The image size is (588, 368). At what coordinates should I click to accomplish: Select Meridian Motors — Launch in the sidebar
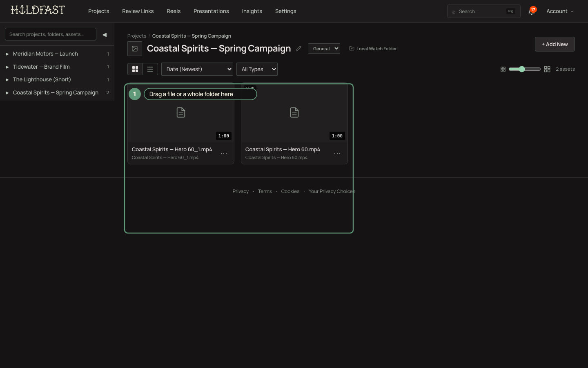click(x=57, y=54)
